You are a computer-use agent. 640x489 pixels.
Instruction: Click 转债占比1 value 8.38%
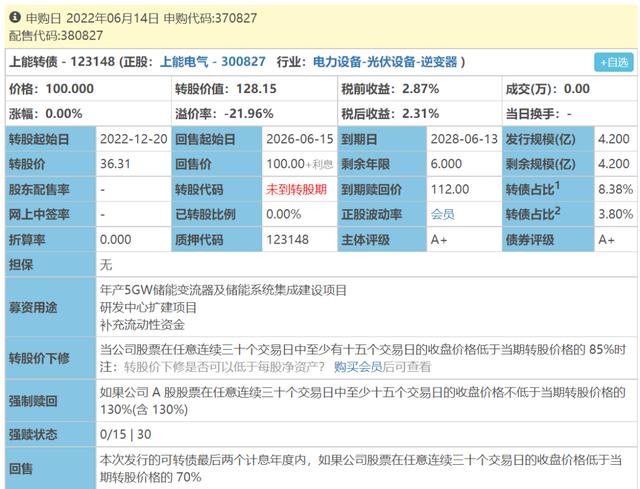[616, 189]
